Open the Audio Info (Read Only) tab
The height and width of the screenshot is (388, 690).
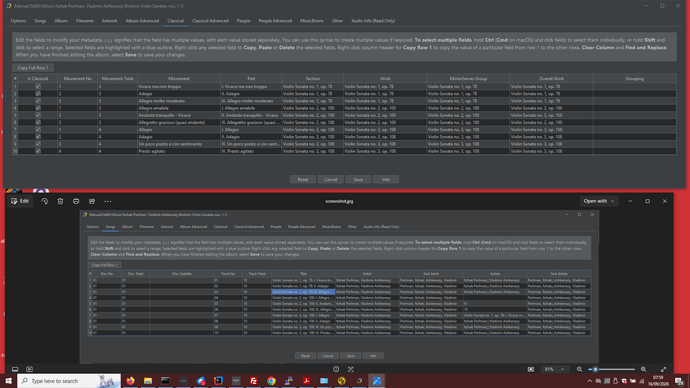click(373, 21)
